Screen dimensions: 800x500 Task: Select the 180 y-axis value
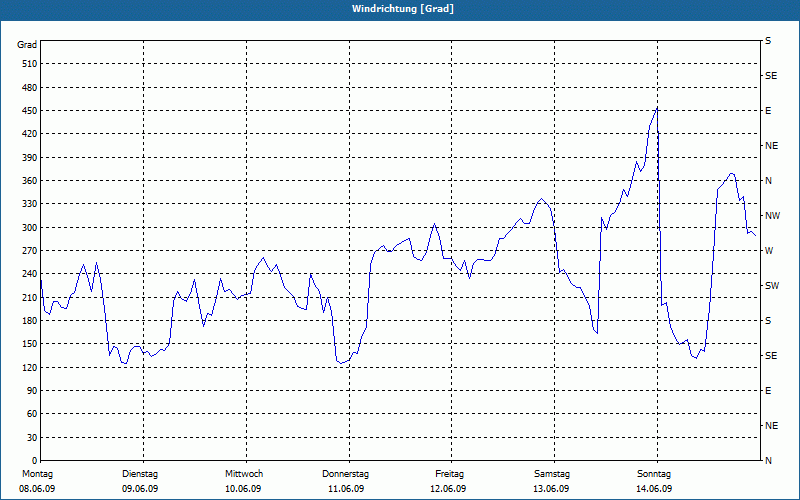[x=30, y=320]
